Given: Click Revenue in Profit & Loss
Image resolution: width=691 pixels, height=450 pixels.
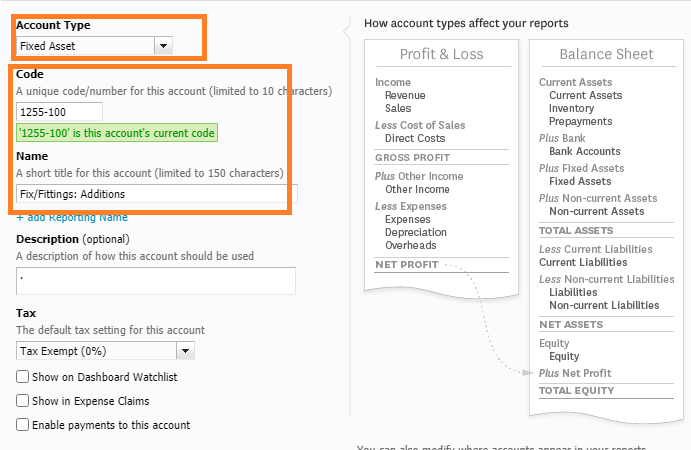Looking at the screenshot, I should click(x=405, y=95).
